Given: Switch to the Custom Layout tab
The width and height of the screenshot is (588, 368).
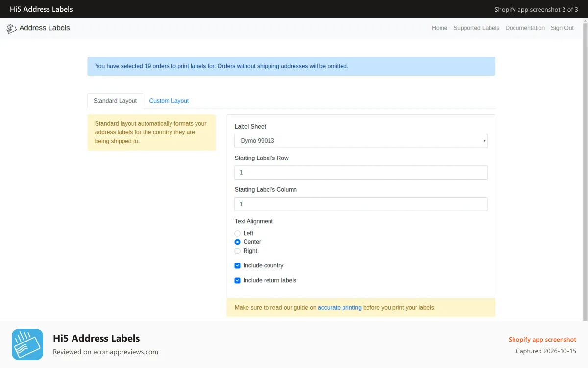Looking at the screenshot, I should coord(169,101).
